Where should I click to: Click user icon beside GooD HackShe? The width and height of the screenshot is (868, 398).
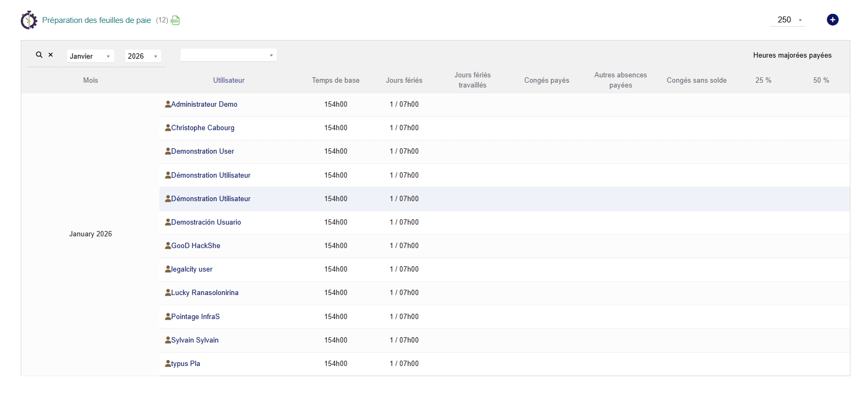(168, 245)
